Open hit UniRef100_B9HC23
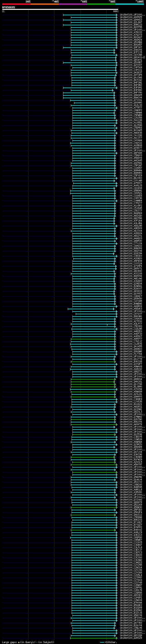 pyautogui.click(x=131, y=25)
